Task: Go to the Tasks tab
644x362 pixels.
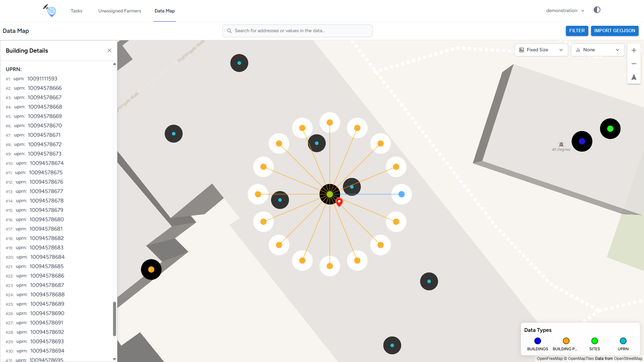Action: click(x=76, y=11)
